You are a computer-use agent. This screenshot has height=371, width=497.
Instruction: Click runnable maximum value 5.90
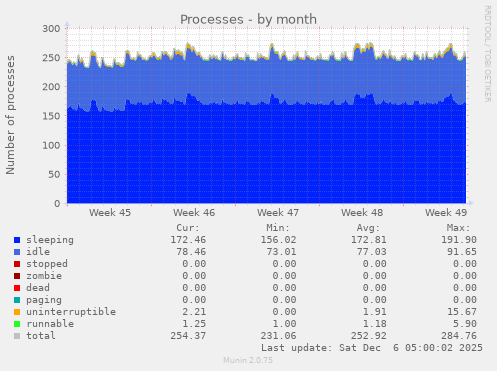(465, 324)
